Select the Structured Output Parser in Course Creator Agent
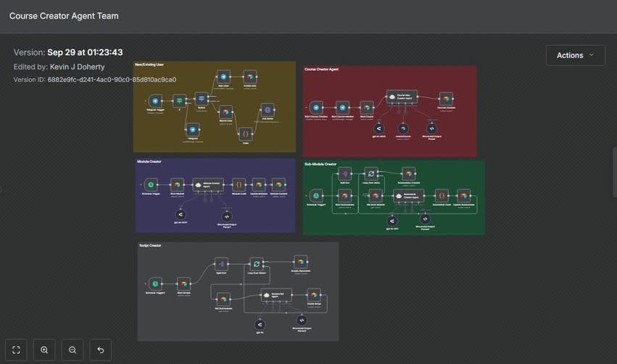This screenshot has width=617, height=364. coord(431,128)
